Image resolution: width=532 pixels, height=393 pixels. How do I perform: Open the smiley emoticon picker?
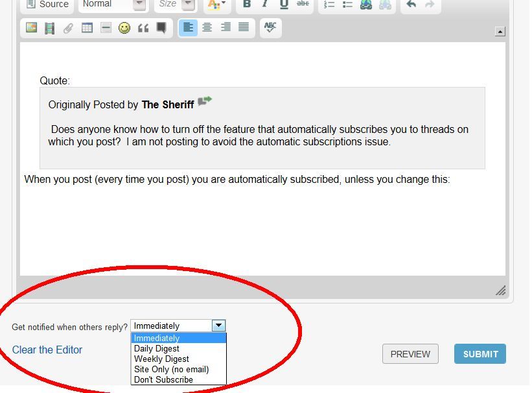point(124,28)
